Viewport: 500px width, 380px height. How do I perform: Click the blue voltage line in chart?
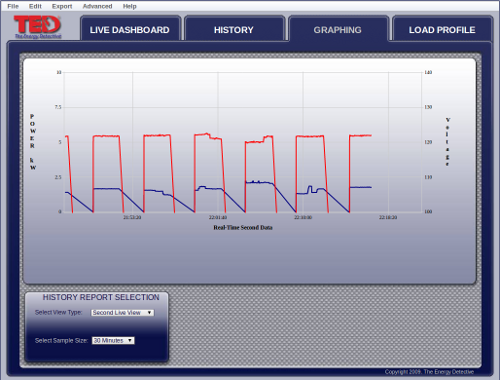pyautogui.click(x=107, y=189)
